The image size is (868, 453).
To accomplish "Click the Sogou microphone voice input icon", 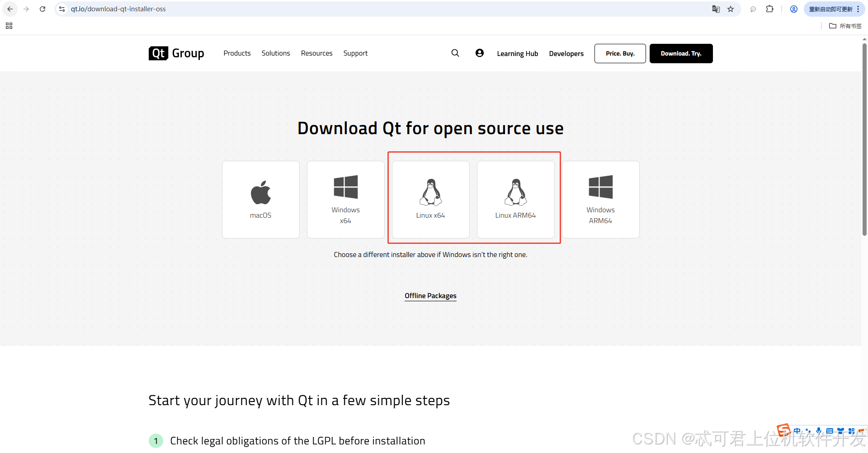I will (x=819, y=431).
